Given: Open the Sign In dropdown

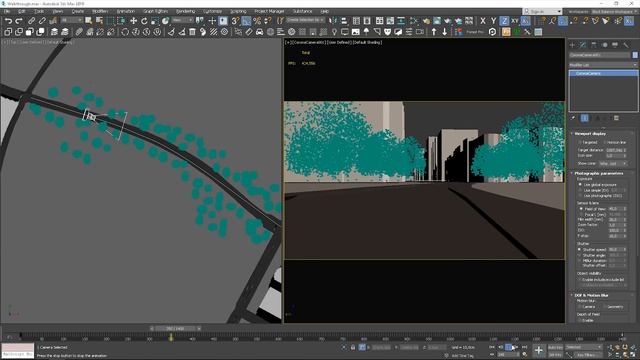Looking at the screenshot, I should pyautogui.click(x=543, y=12).
